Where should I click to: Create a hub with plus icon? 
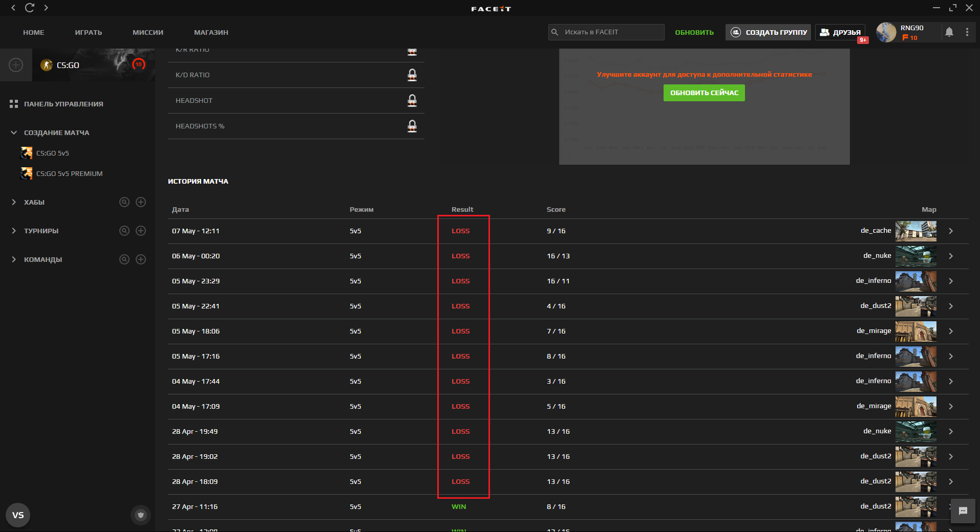(141, 202)
